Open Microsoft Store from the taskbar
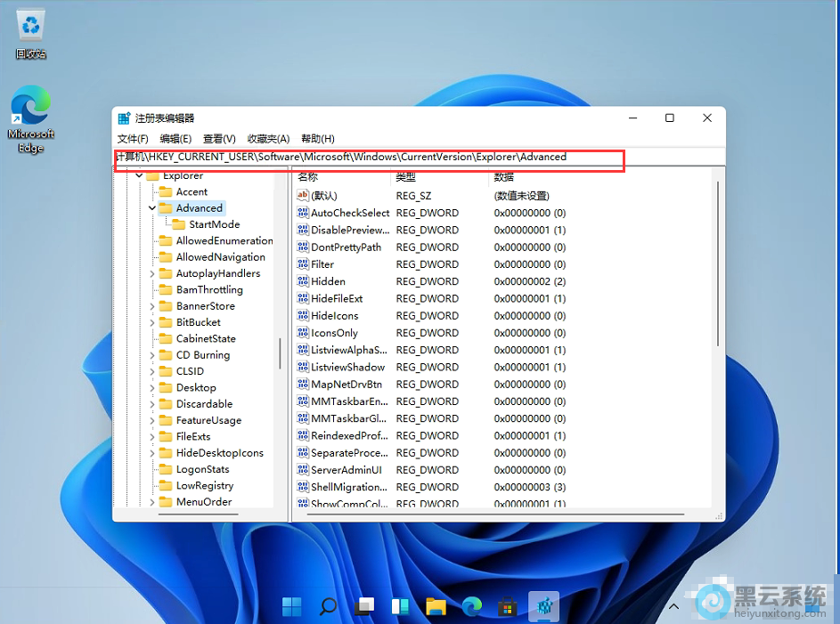Image resolution: width=840 pixels, height=624 pixels. [x=507, y=607]
